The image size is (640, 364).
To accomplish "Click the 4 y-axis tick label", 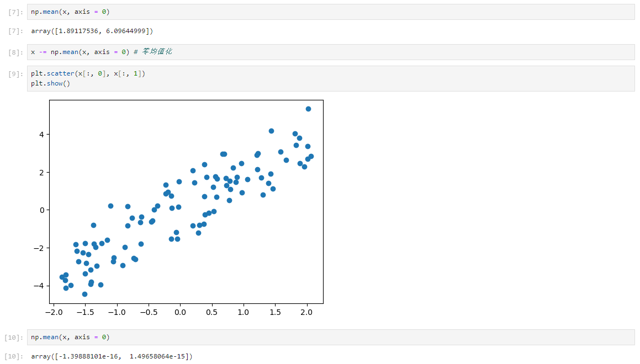I will 41,135.
